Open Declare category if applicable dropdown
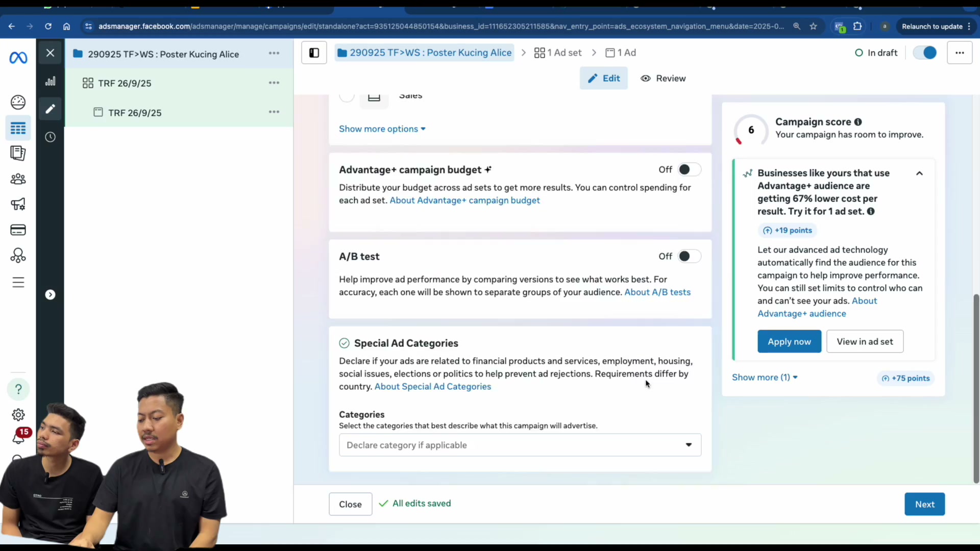 click(520, 445)
